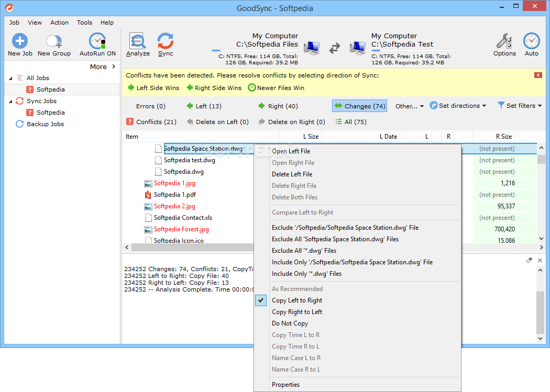The width and height of the screenshot is (550, 392).
Task: Expand the More chevron in jobs panel
Action: click(x=114, y=66)
